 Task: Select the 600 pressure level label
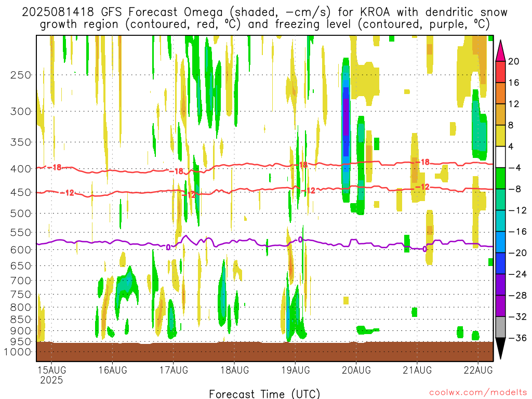[21, 250]
